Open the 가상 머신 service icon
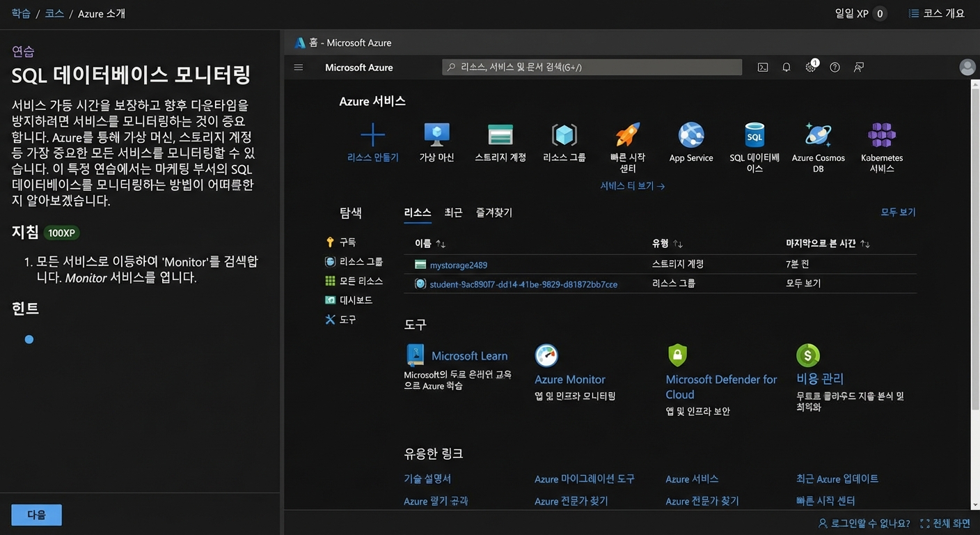Viewport: 980px width, 535px height. pos(436,134)
